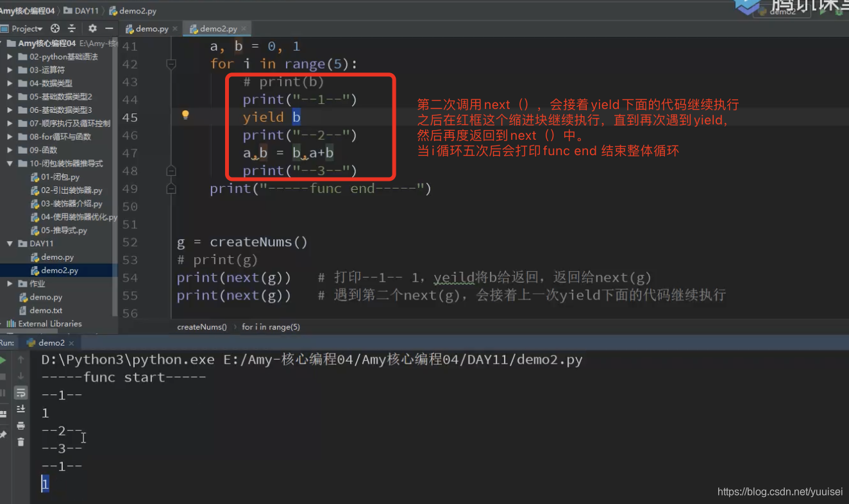Close the demo.py editor tab
The width and height of the screenshot is (849, 504).
[x=175, y=29]
